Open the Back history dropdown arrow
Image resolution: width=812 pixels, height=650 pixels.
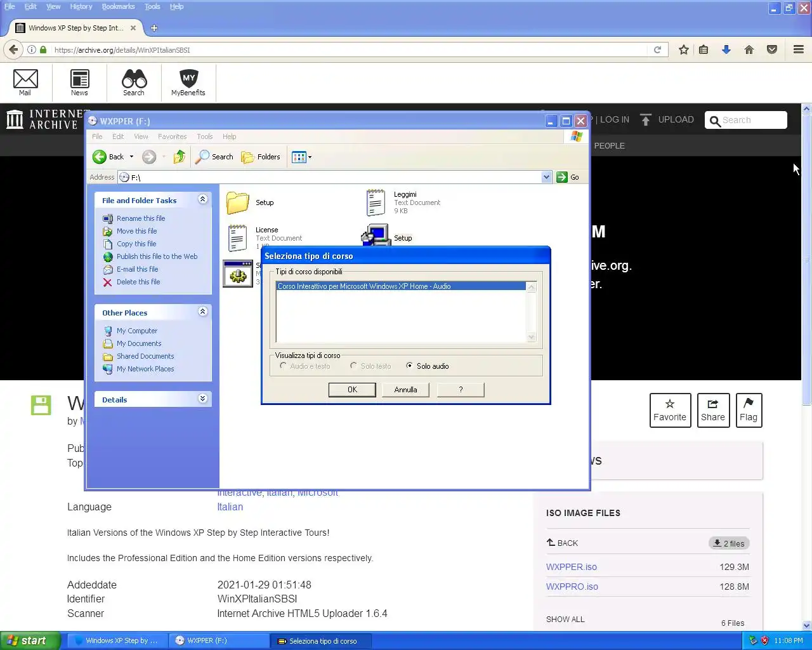tap(131, 157)
